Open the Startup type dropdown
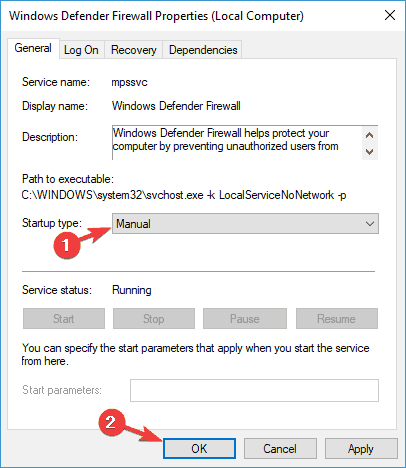Viewport: 406px width, 468px height. (x=245, y=224)
